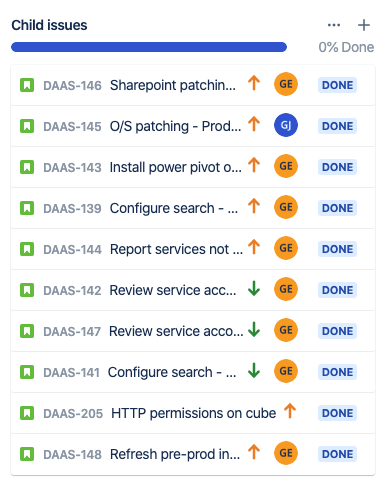Open DONE status dropdown for DAAS-143
The image size is (390, 485).
pyautogui.click(x=337, y=167)
